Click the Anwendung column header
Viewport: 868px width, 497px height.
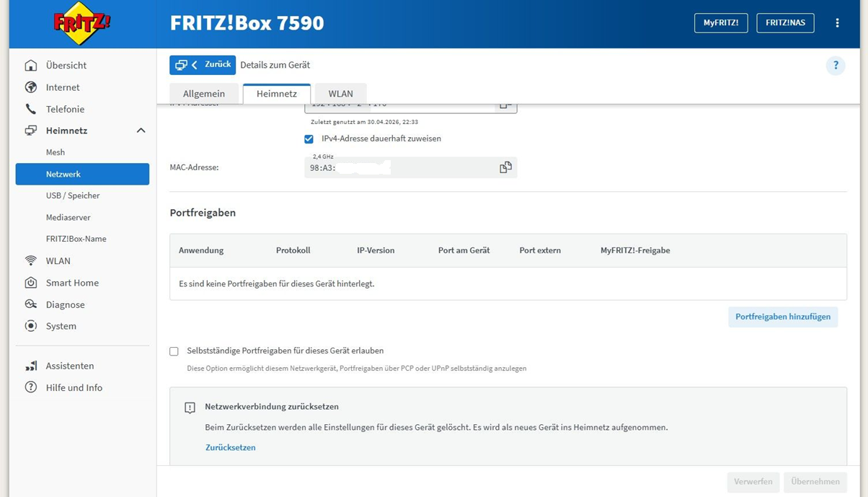201,250
